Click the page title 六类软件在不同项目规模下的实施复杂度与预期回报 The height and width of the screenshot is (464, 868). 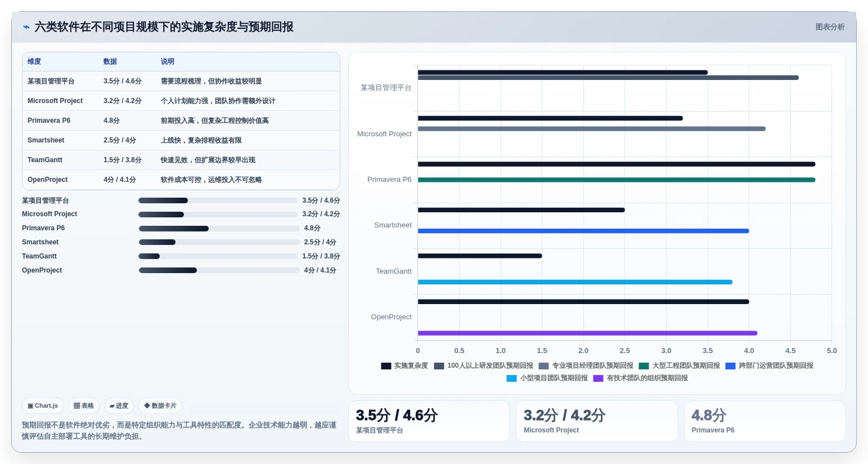click(164, 27)
